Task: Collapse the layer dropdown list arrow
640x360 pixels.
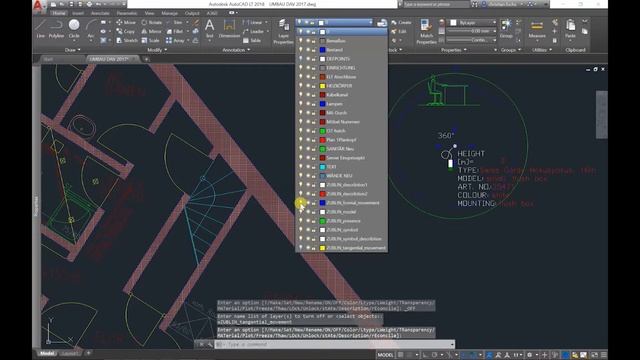Action: [x=371, y=22]
